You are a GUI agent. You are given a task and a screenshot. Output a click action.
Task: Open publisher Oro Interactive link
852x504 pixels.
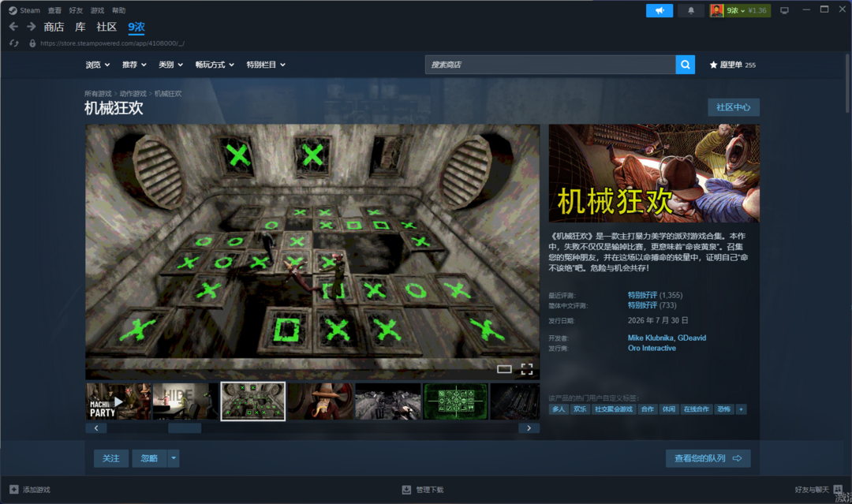click(652, 348)
